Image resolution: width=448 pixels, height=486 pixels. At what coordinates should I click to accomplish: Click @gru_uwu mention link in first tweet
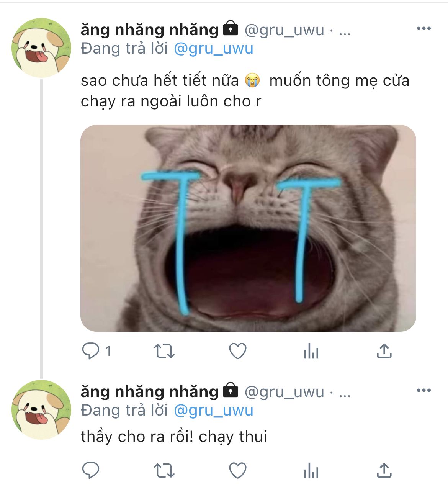[x=214, y=49]
